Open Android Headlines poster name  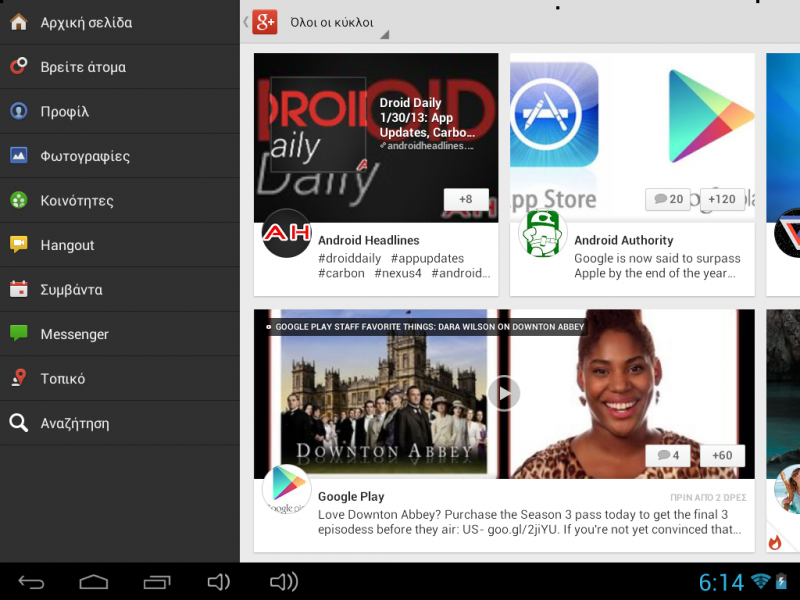click(368, 240)
